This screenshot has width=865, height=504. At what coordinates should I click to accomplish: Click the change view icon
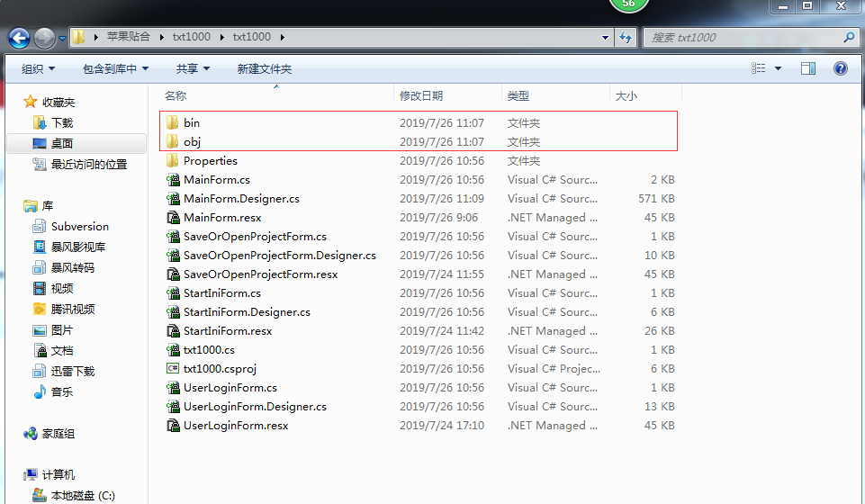(759, 68)
